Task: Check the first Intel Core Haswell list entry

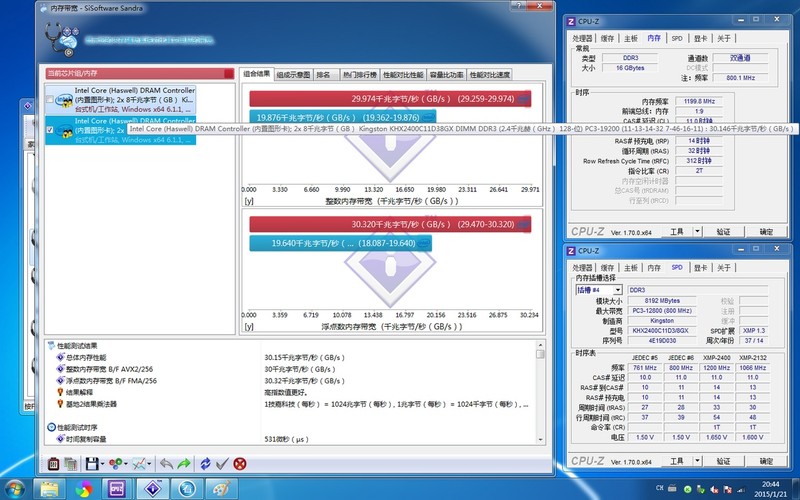Action: click(49, 99)
